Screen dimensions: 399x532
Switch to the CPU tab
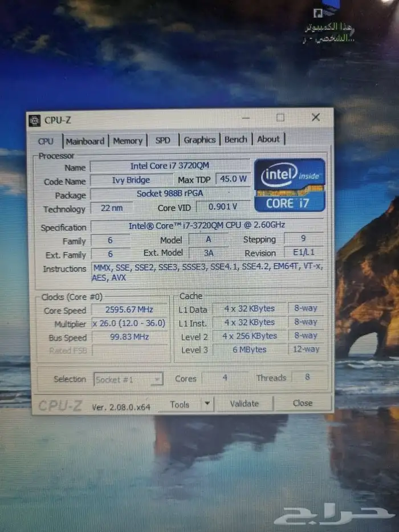coord(46,141)
